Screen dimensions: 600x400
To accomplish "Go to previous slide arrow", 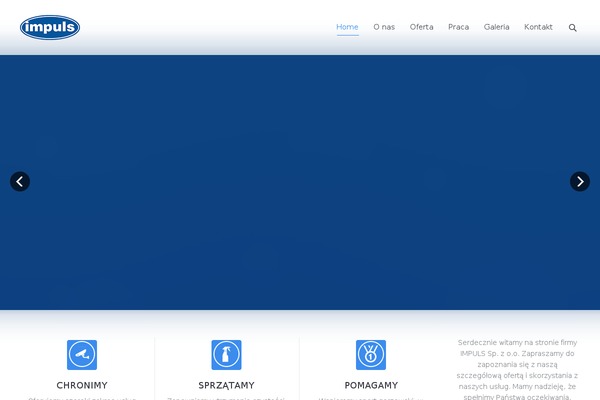I will [x=20, y=181].
